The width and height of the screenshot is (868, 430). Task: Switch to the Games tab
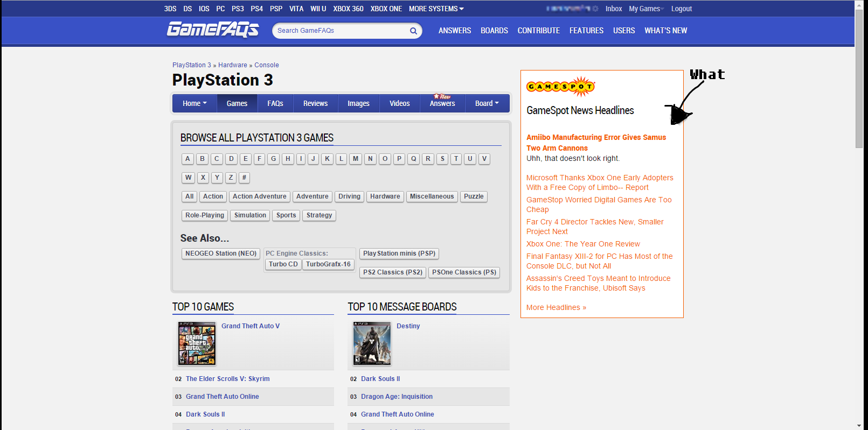coord(237,103)
